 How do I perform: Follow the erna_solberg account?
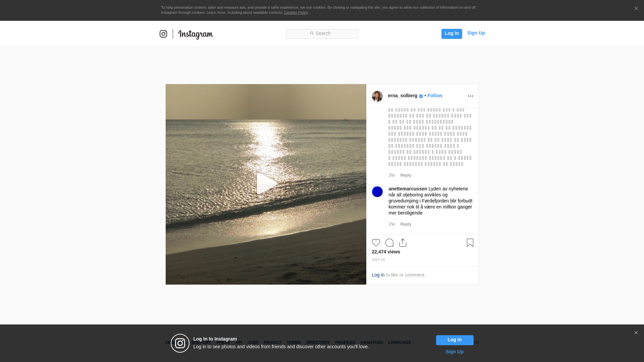pyautogui.click(x=435, y=96)
